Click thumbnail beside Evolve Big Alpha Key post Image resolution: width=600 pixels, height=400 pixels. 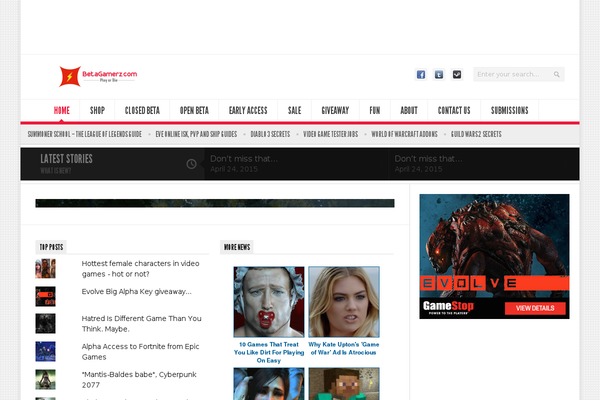tap(46, 296)
